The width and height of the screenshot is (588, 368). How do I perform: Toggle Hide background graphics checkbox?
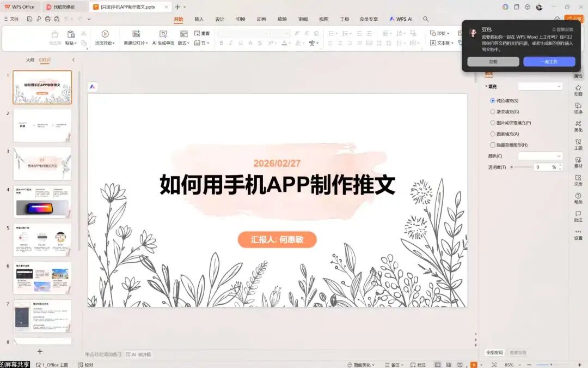[x=492, y=145]
